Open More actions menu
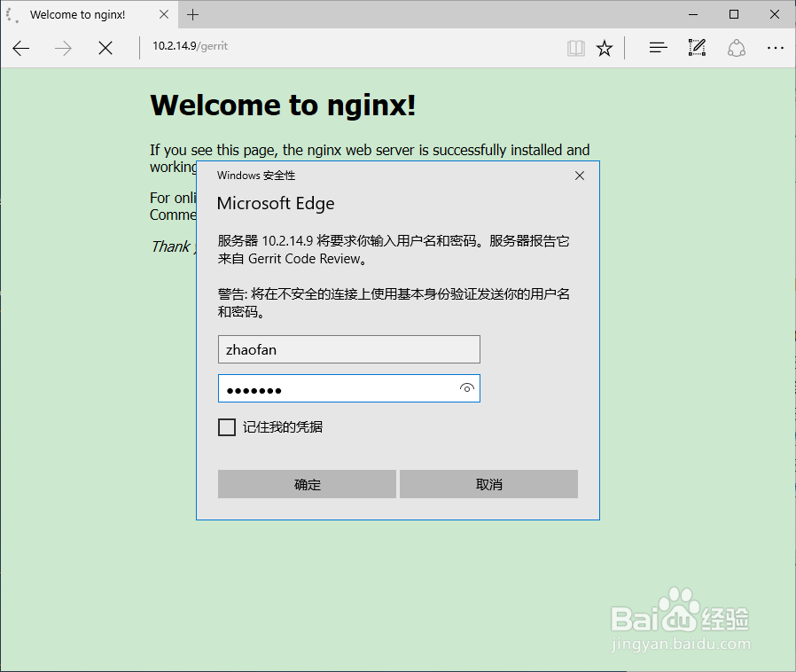 pyautogui.click(x=776, y=48)
